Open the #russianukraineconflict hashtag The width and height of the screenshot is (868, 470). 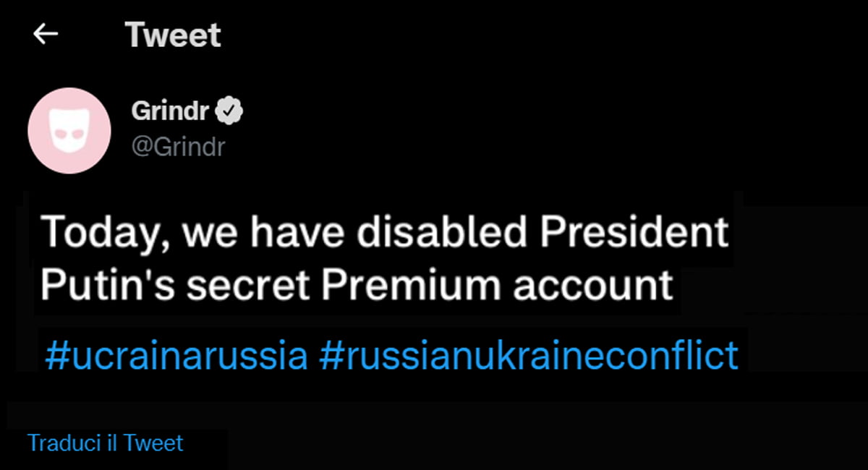click(528, 356)
